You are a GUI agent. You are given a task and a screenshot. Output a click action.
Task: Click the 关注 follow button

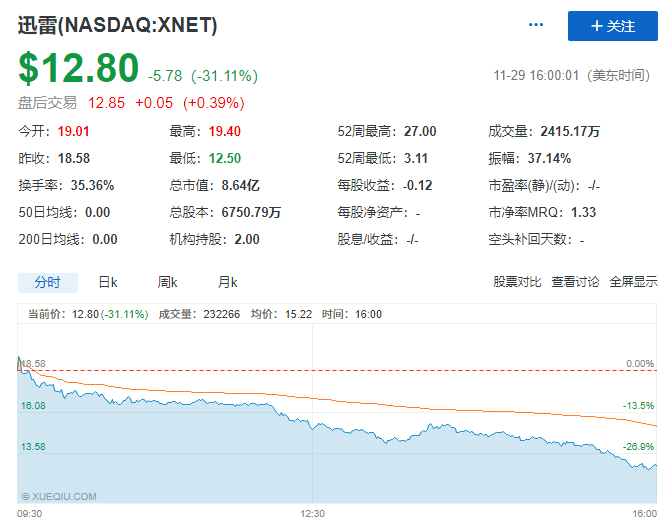coord(613,26)
